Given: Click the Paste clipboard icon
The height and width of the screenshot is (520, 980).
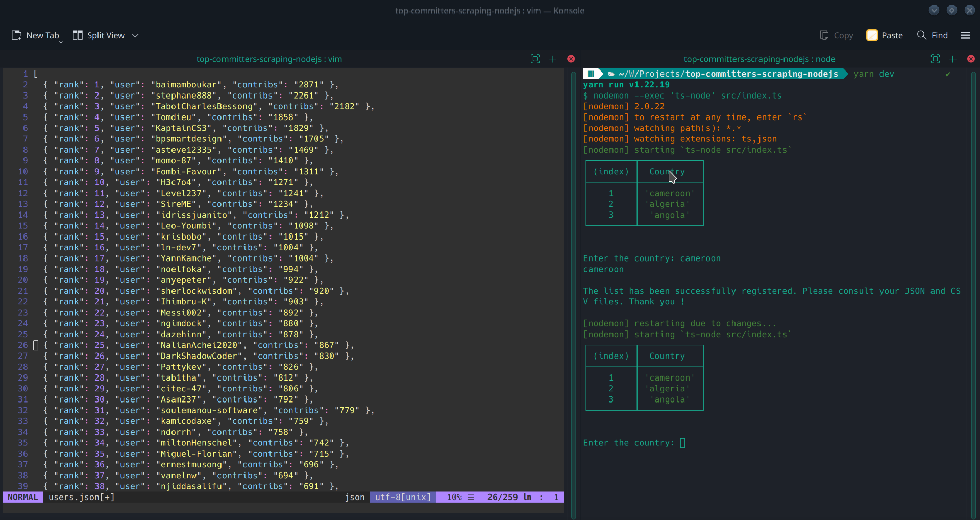Looking at the screenshot, I should (872, 35).
